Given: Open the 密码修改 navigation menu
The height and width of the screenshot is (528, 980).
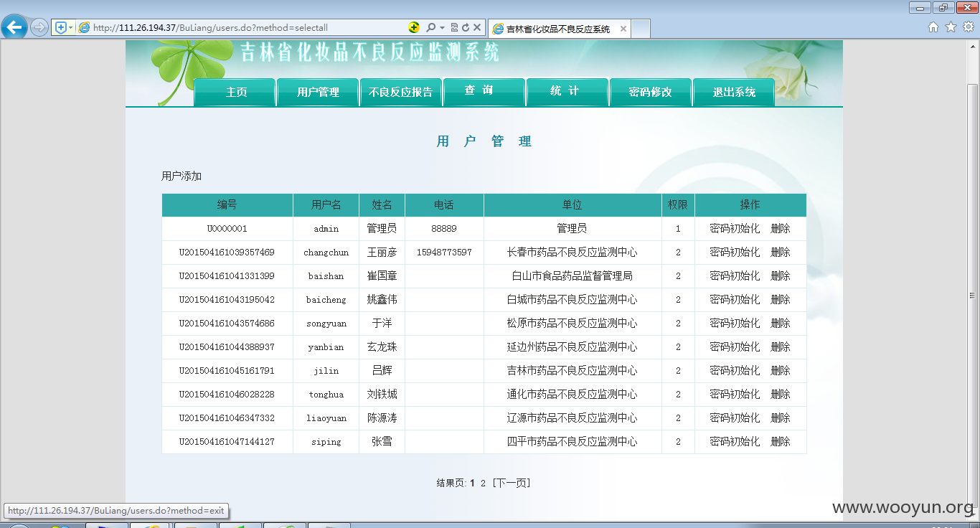Looking at the screenshot, I should (650, 92).
